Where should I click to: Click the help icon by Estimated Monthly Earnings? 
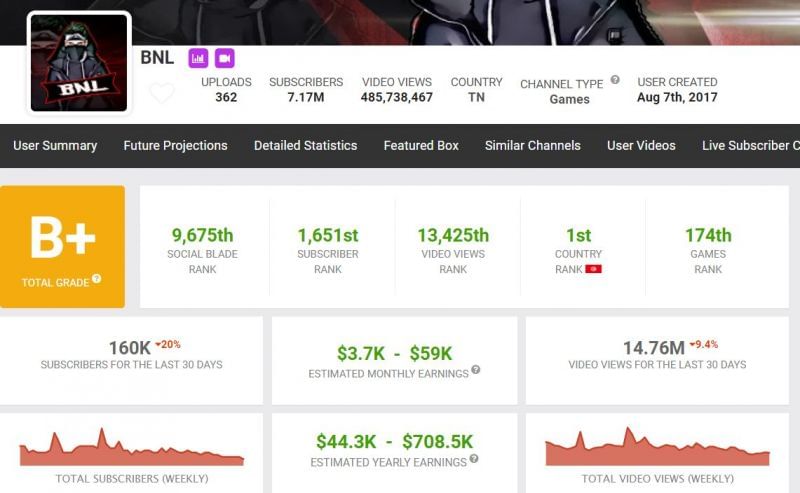[476, 370]
